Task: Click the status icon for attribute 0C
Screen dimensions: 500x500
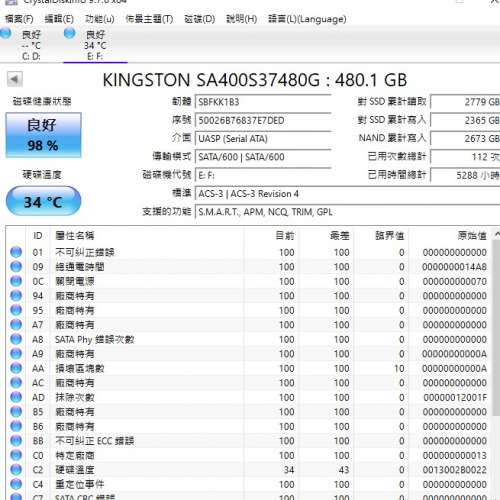Action: pyautogui.click(x=16, y=281)
